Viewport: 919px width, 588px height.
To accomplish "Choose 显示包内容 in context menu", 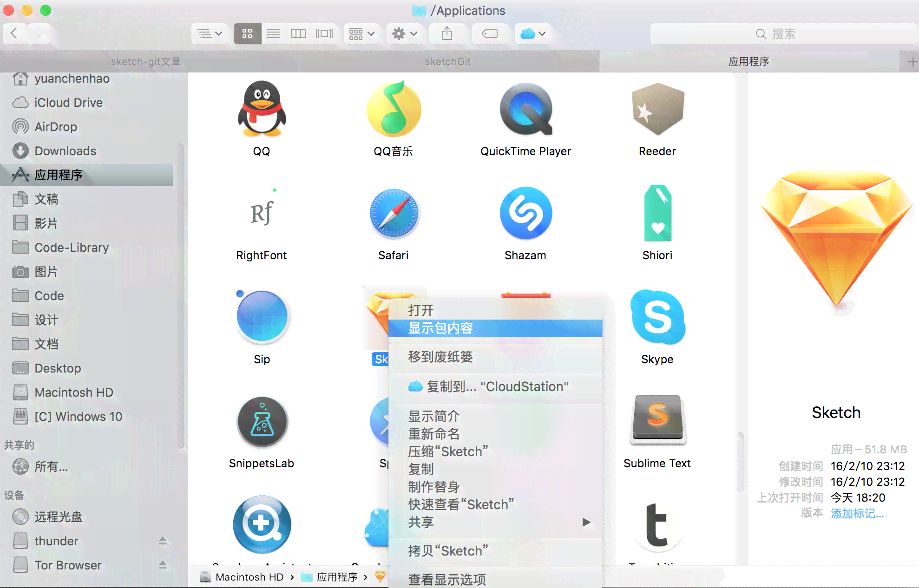I will pyautogui.click(x=495, y=328).
